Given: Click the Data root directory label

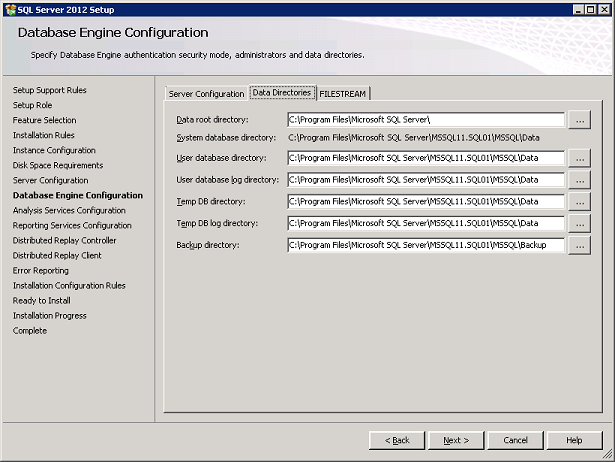Looking at the screenshot, I should pos(212,120).
